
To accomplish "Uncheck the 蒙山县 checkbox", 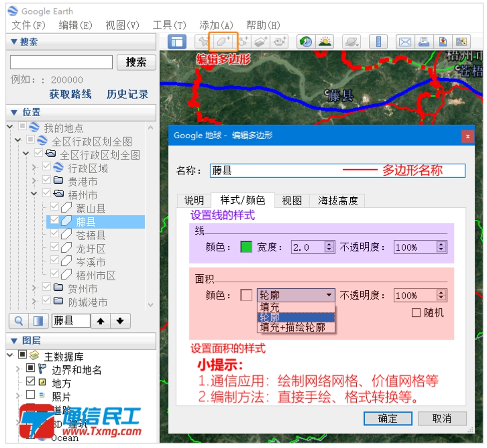I will [55, 206].
